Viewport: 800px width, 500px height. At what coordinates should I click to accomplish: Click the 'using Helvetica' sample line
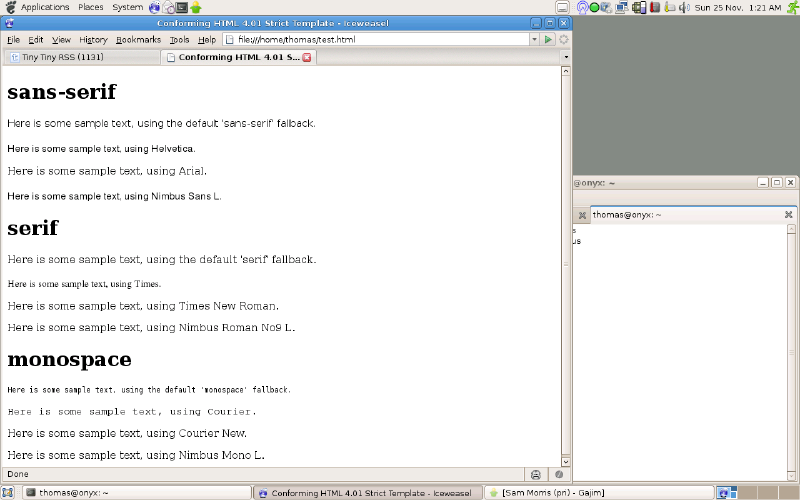coord(101,149)
